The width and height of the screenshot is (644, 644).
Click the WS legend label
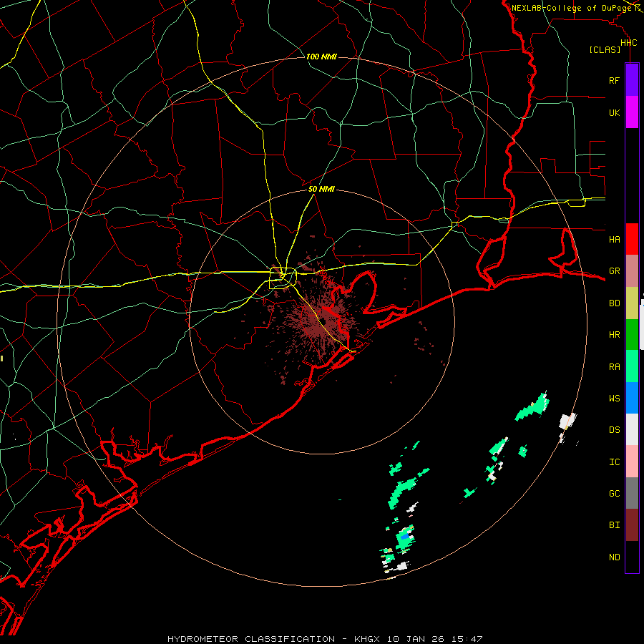(x=614, y=399)
